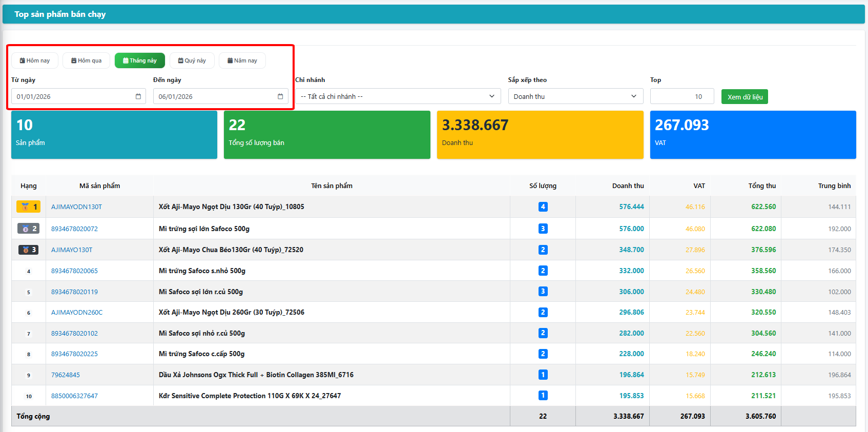
Task: Click the Xem dữ liệu button
Action: click(744, 97)
